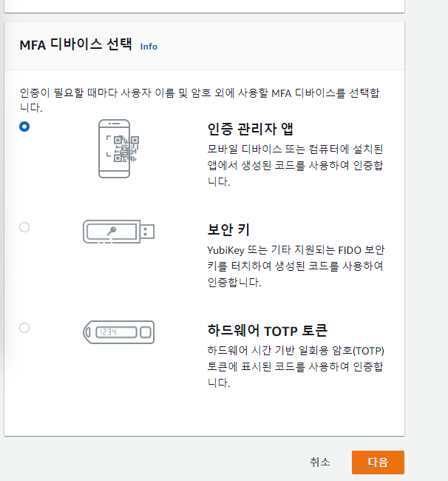The image size is (448, 481).
Task: Click the MFA 디바이스 선택 section title
Action: click(x=75, y=45)
